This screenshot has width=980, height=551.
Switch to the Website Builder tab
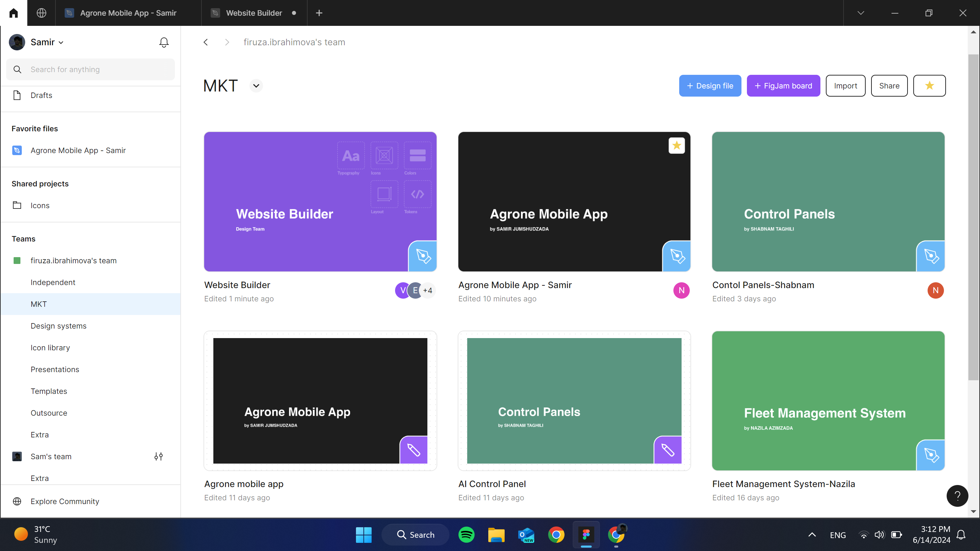(x=254, y=13)
